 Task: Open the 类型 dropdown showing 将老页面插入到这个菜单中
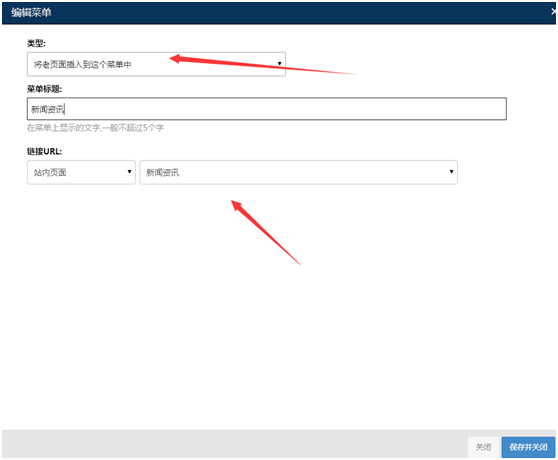point(156,64)
